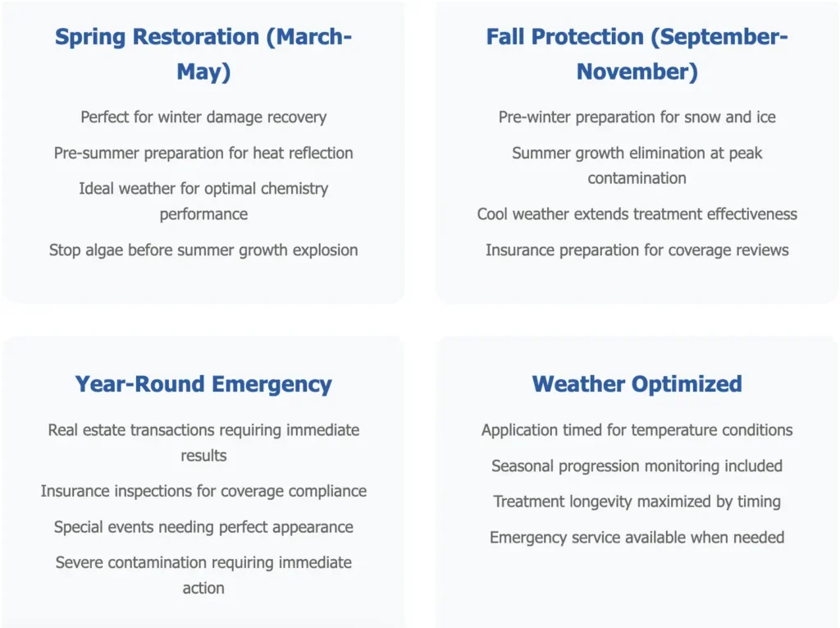The image size is (840, 628).
Task: Select 'Summer growth elimination at peak contamination' text
Action: tap(637, 166)
